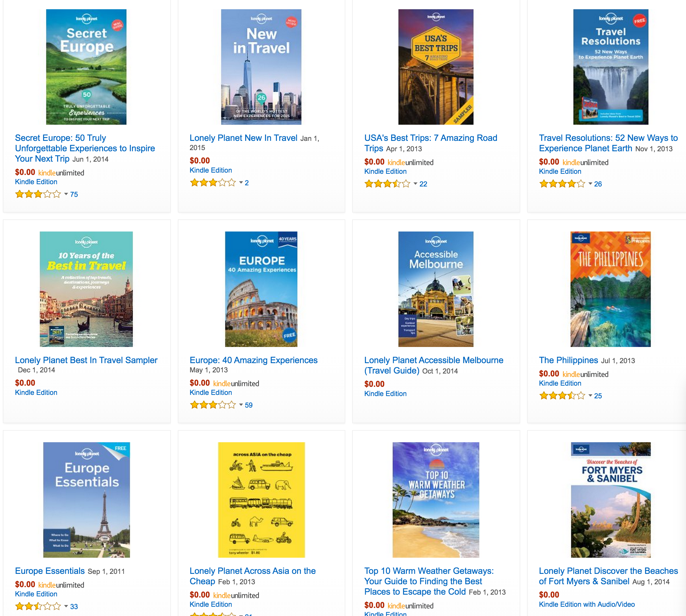Click stars under Lonely Planet New In Travel

click(x=212, y=183)
